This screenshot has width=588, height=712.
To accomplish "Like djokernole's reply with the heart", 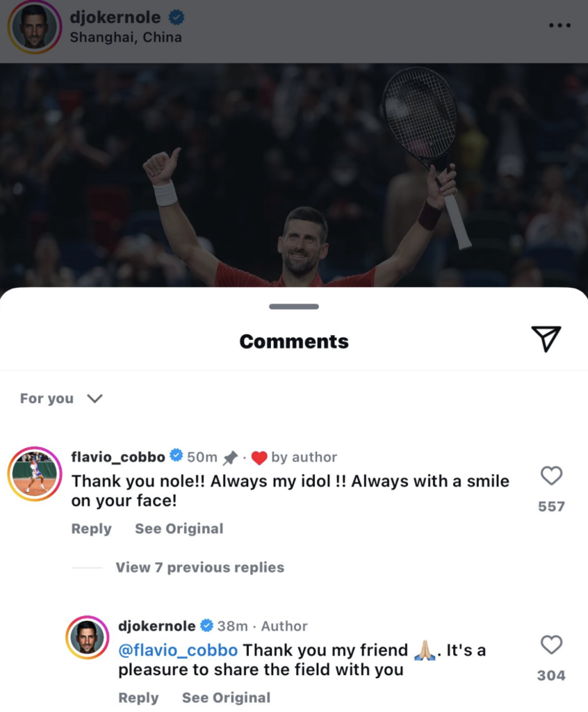I will pos(552,645).
